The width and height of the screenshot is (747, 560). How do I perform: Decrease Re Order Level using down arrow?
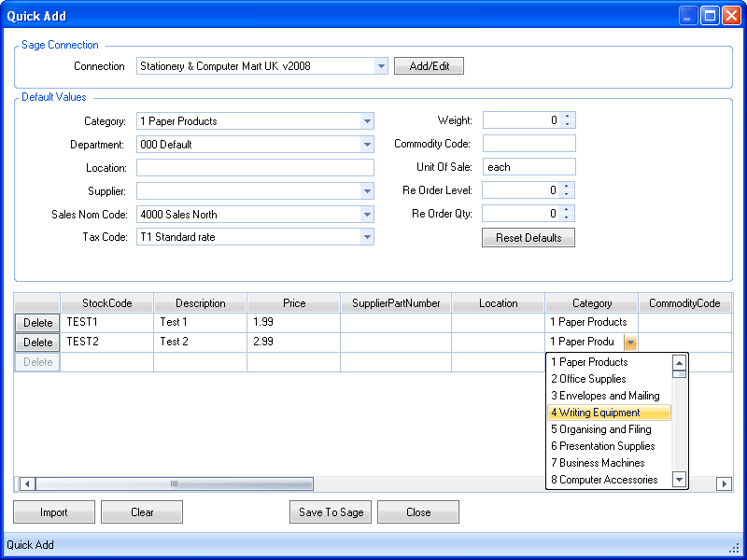[x=566, y=194]
